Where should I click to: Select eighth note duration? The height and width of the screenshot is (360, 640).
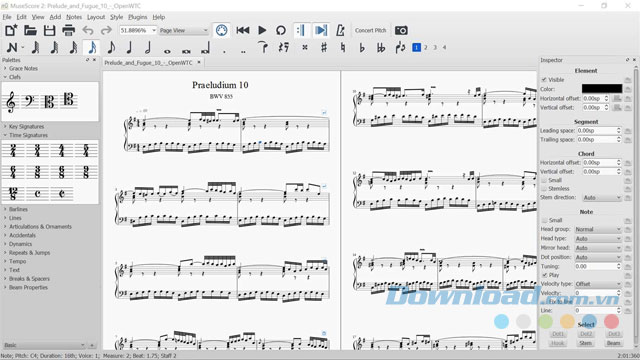coord(111,47)
